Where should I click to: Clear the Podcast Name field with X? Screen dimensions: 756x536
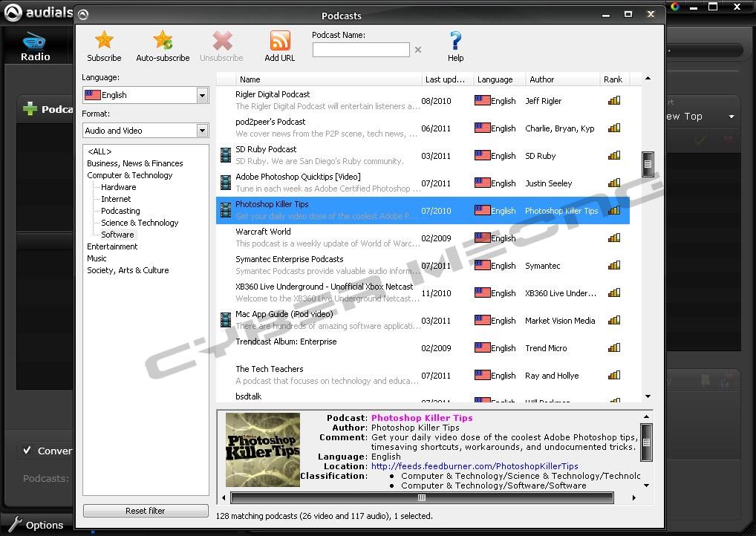point(418,50)
